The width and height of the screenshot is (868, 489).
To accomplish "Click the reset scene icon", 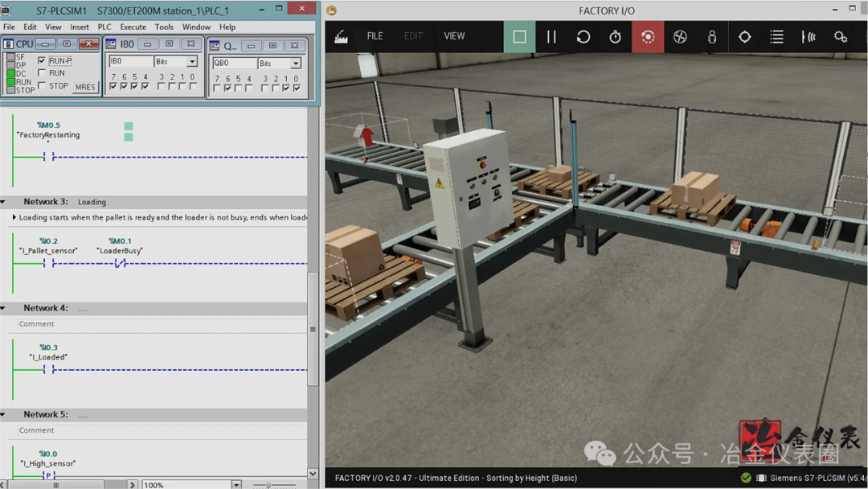I will (x=583, y=36).
